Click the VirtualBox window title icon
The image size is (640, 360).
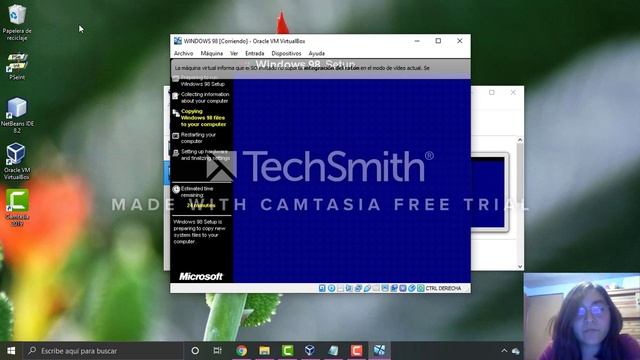coord(178,41)
